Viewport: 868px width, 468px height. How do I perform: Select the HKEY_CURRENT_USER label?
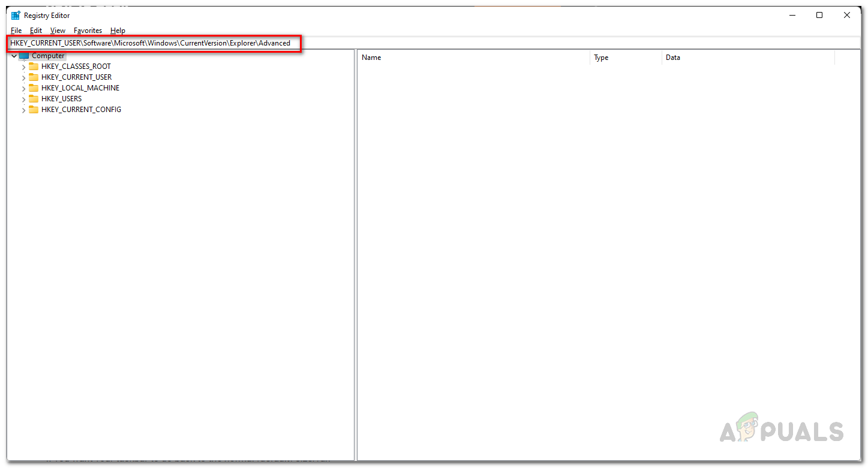(77, 77)
